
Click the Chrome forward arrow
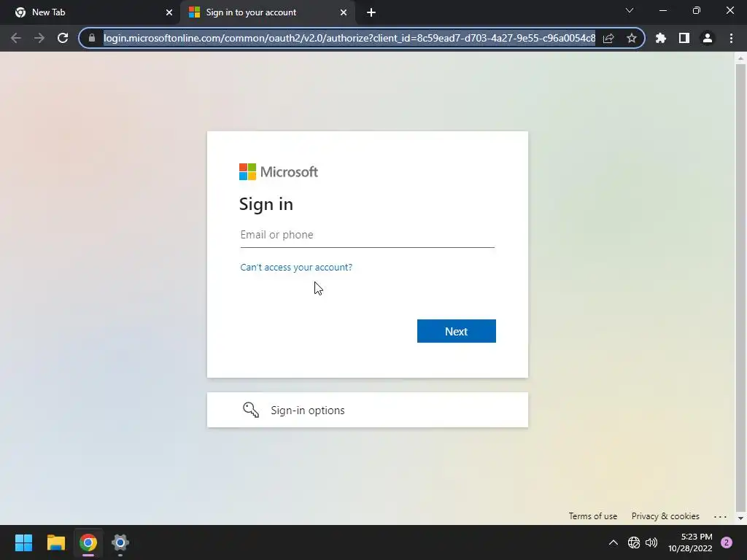pos(39,38)
